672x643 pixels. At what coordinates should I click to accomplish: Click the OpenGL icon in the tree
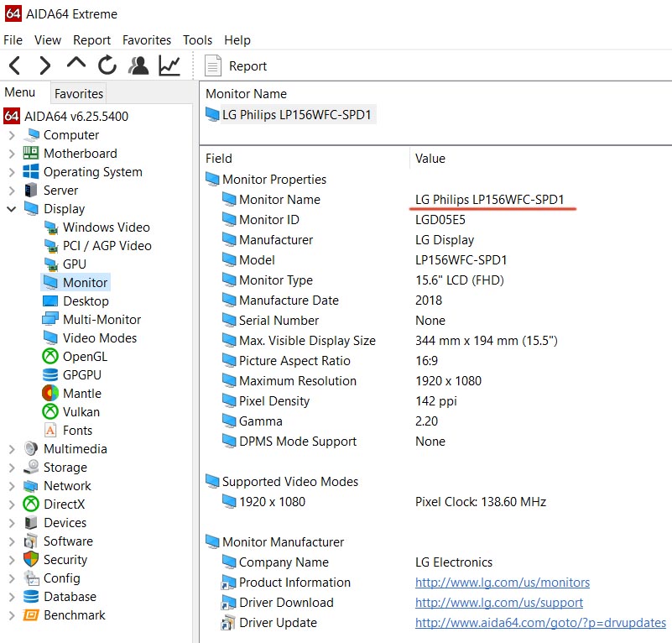click(50, 356)
